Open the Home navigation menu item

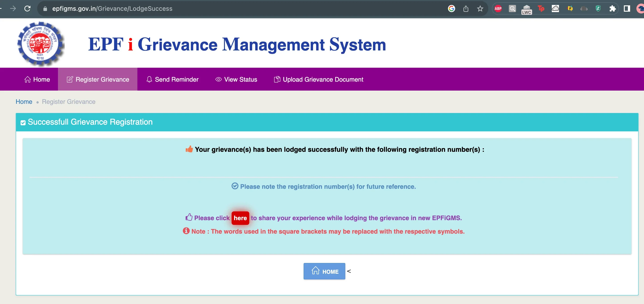tap(37, 79)
